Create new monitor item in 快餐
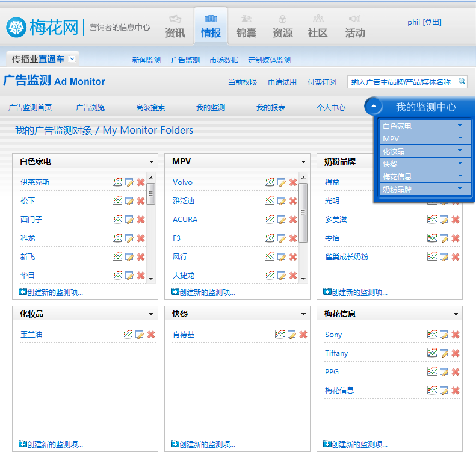 coord(203,444)
